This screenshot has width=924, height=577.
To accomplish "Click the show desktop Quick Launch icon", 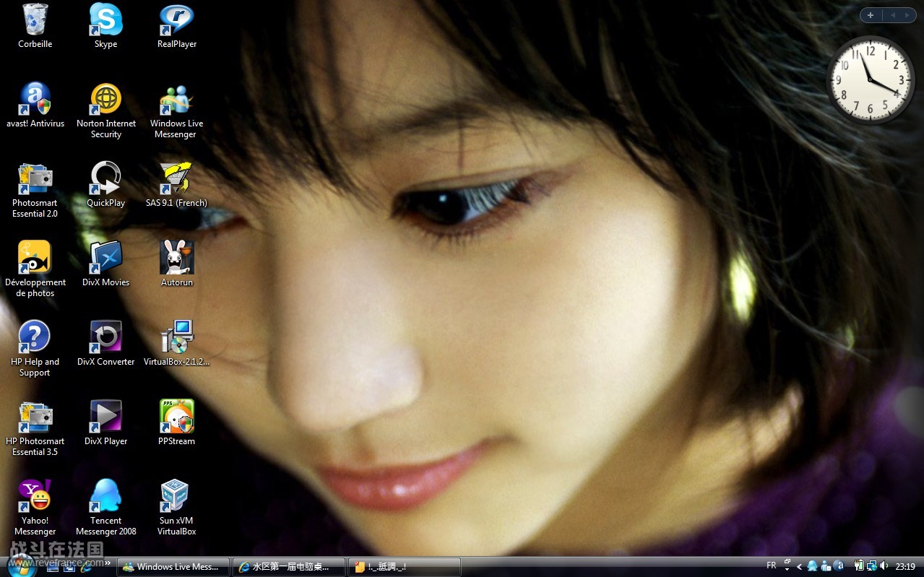I will pyautogui.click(x=53, y=567).
